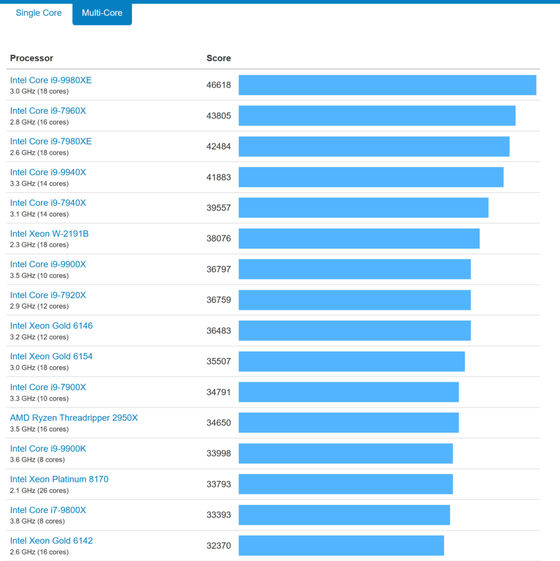The image size is (560, 561).
Task: Click the Score column header
Action: point(219,58)
